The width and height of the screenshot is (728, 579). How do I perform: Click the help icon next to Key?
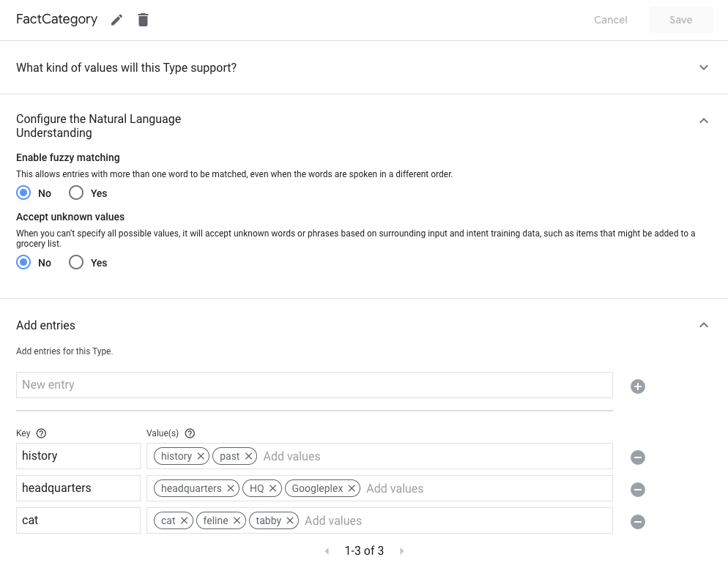(x=41, y=433)
